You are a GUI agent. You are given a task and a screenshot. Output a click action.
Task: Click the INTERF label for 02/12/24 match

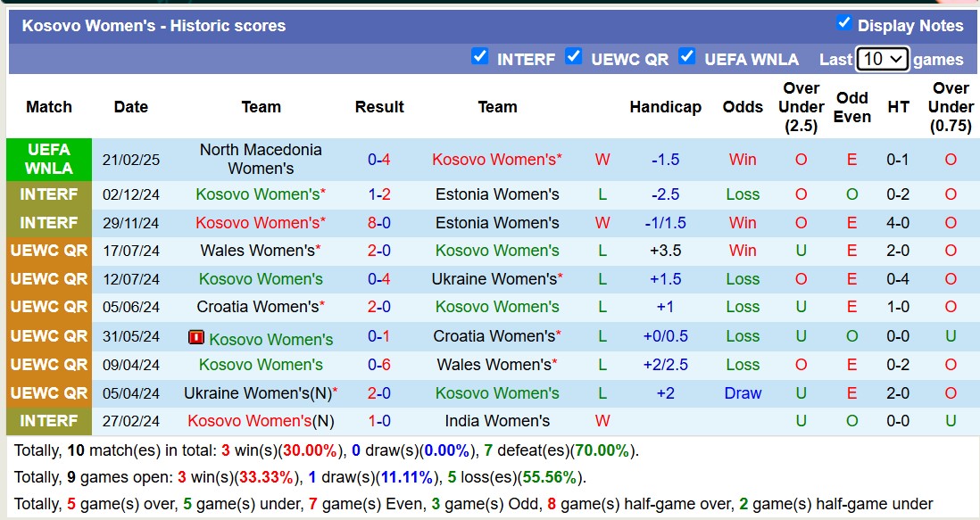[x=49, y=194]
